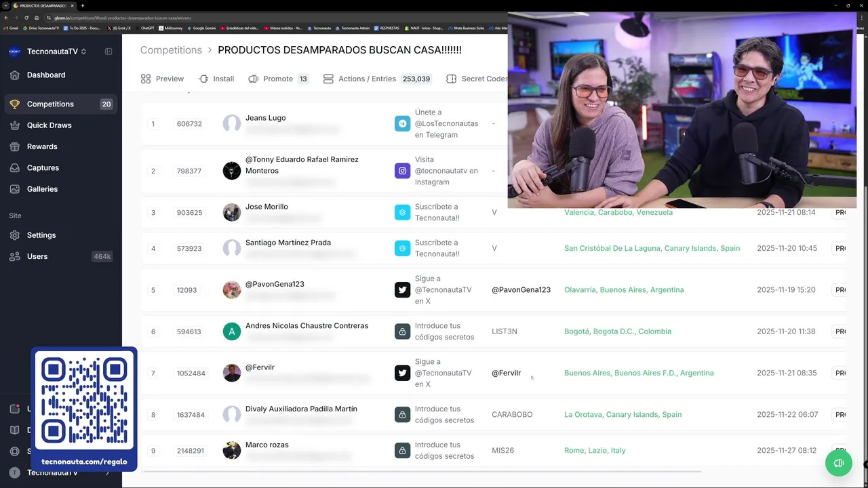
Task: Open Jose Morillo avatar
Action: [x=232, y=212]
